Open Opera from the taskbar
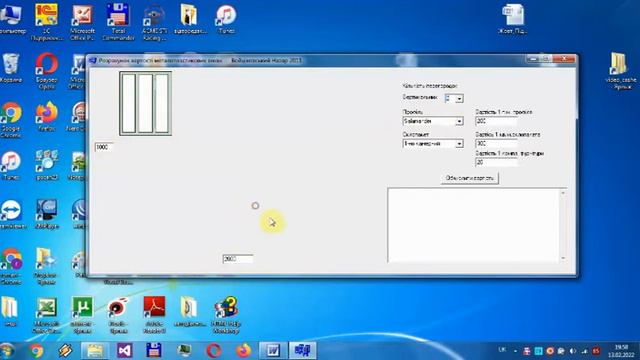 213,351
